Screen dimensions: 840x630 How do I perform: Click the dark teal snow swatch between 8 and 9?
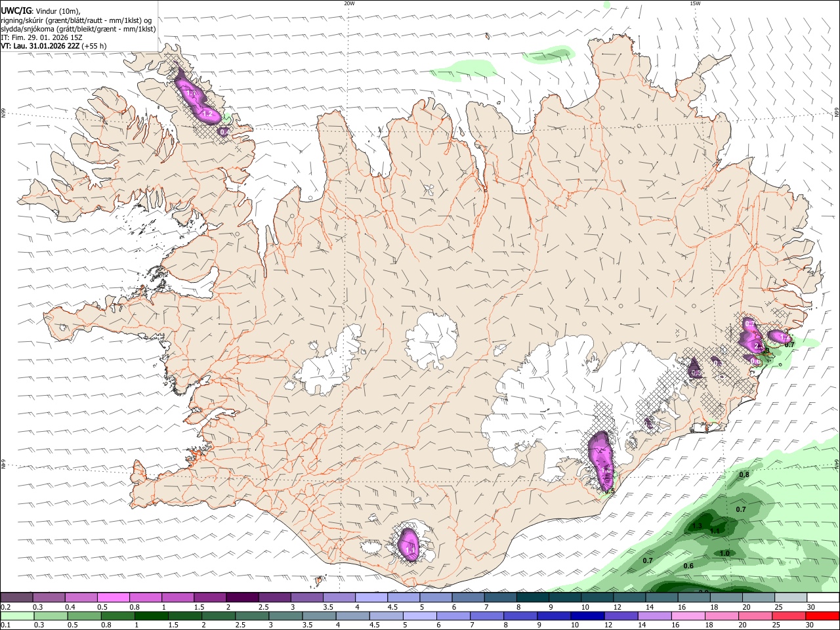[x=532, y=597]
